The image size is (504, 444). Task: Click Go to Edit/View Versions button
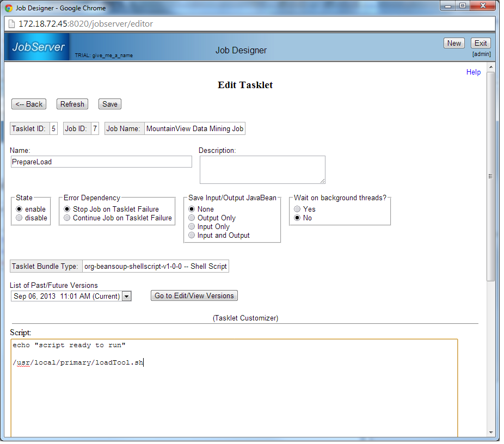pyautogui.click(x=194, y=296)
